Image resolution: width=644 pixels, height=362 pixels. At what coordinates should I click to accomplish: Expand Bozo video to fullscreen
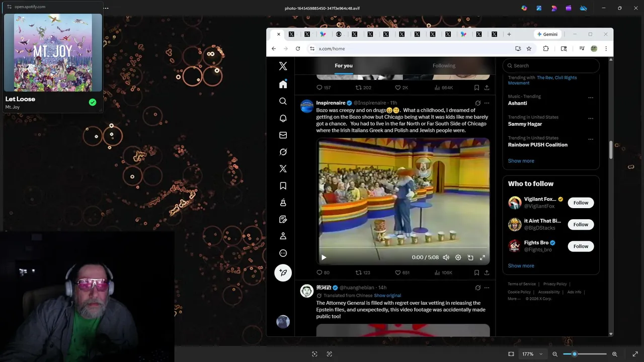[x=482, y=257]
